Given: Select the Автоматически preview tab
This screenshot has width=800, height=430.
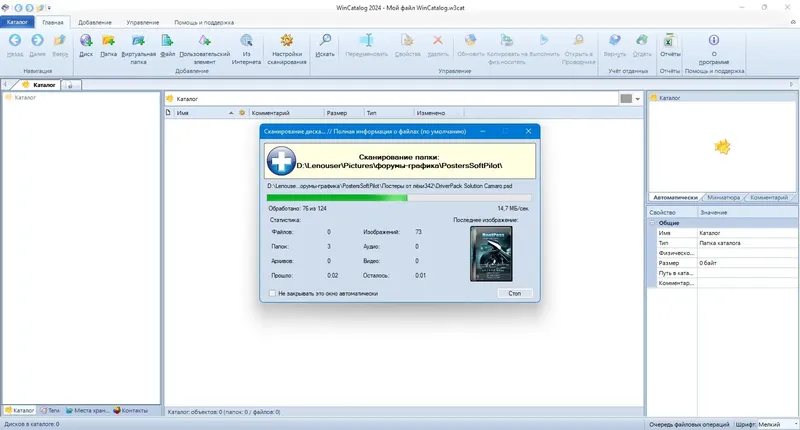Looking at the screenshot, I should (675, 197).
